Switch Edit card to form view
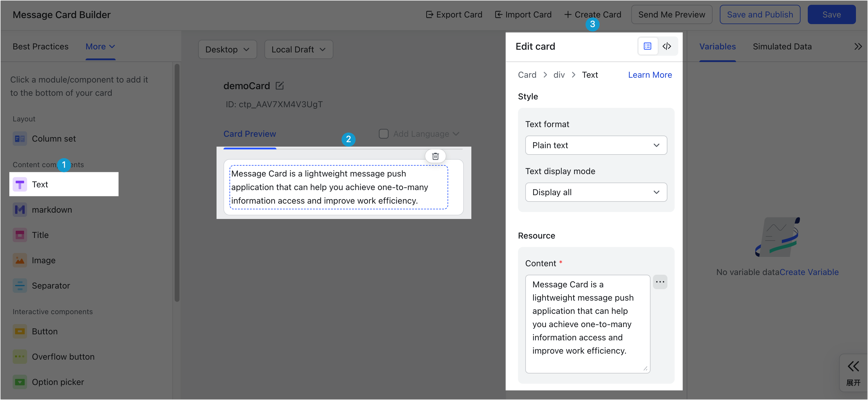Image resolution: width=868 pixels, height=400 pixels. [x=647, y=46]
